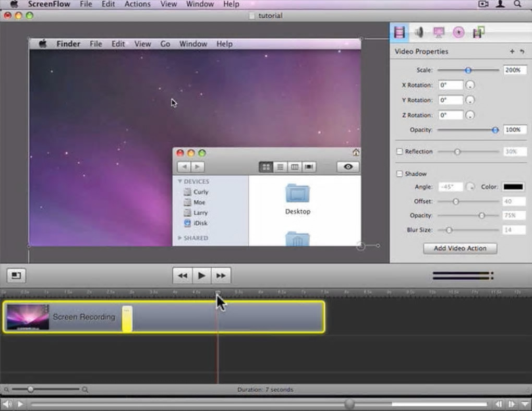532x411 pixels.
Task: Click the Scale value field
Action: pyautogui.click(x=515, y=70)
